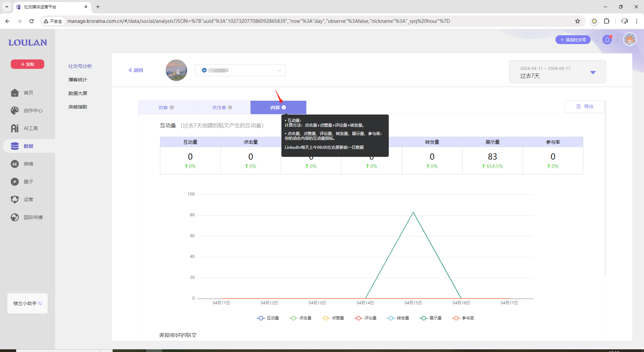
Task: Select the 内容 tab
Action: point(278,107)
